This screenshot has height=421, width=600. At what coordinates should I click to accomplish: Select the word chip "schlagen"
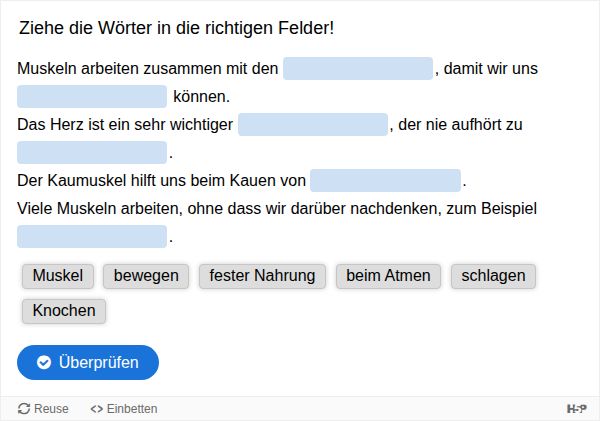(493, 275)
